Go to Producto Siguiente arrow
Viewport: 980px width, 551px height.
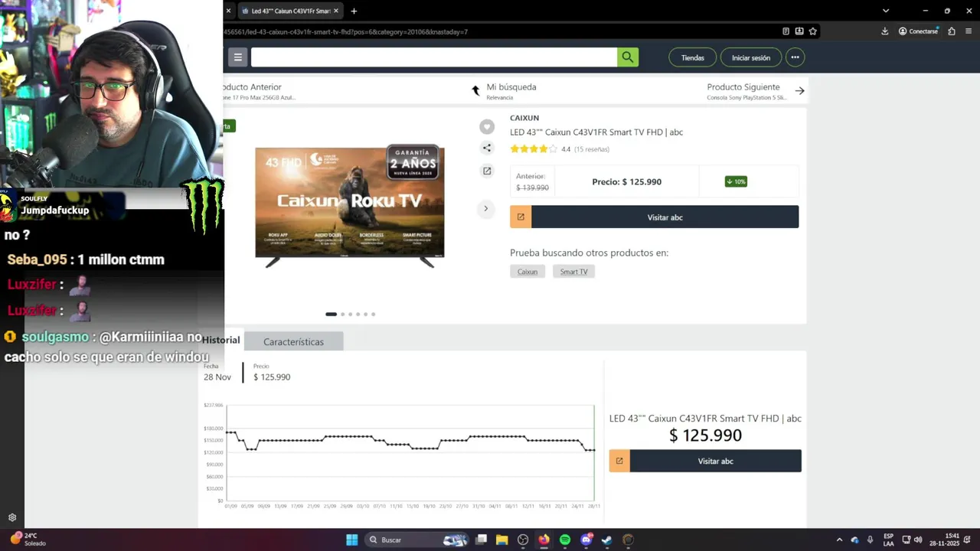(x=799, y=90)
